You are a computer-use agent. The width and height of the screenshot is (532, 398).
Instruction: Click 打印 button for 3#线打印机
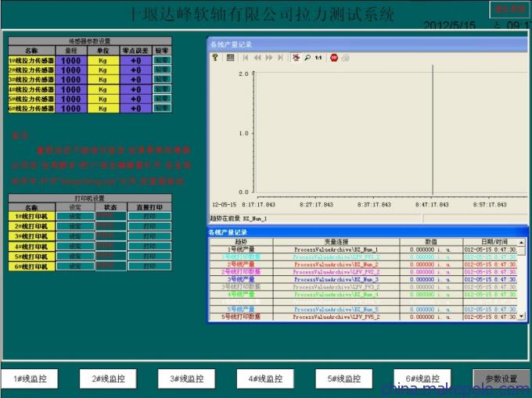(x=149, y=236)
